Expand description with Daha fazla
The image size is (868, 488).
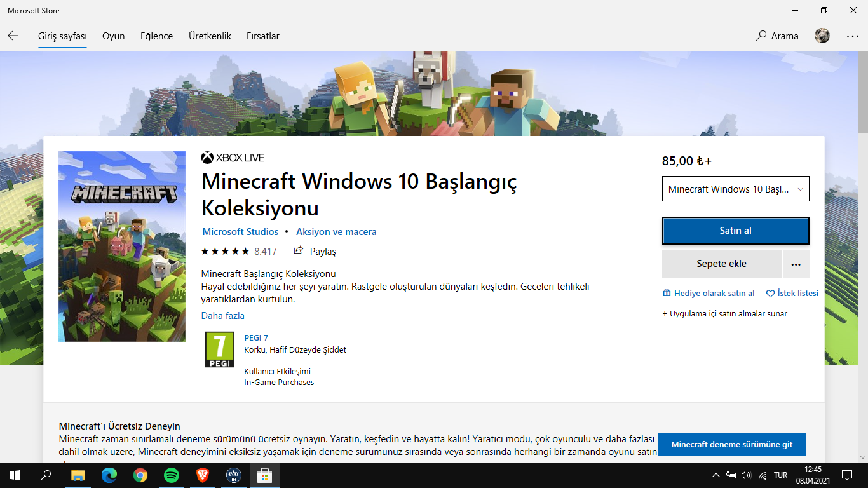click(223, 316)
